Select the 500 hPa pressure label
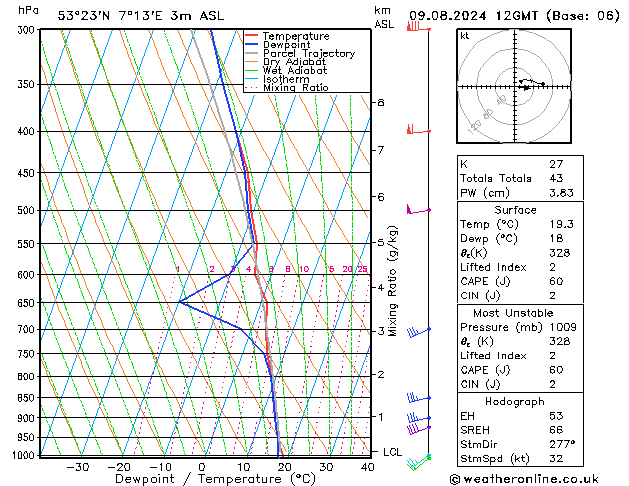The image size is (629, 486). click(28, 210)
